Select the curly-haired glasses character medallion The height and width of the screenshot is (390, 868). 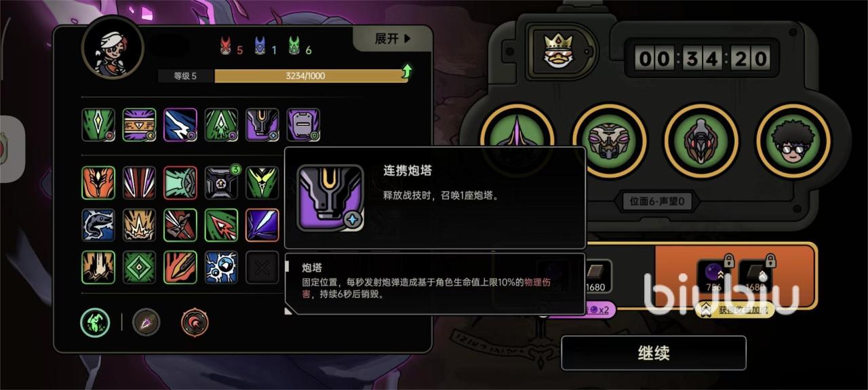click(793, 141)
